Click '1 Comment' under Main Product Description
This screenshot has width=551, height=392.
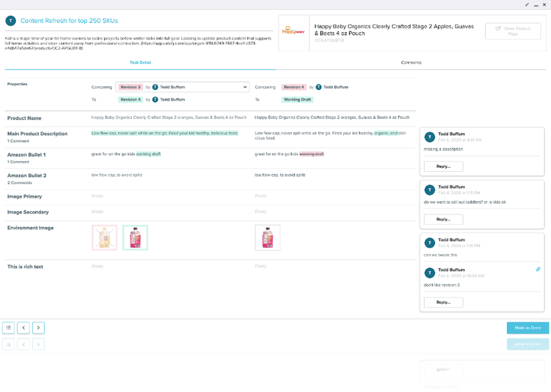[18, 141]
